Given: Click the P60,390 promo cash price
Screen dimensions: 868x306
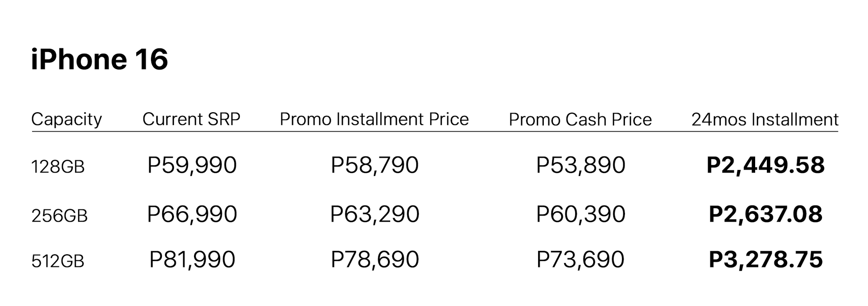Looking at the screenshot, I should tap(581, 214).
